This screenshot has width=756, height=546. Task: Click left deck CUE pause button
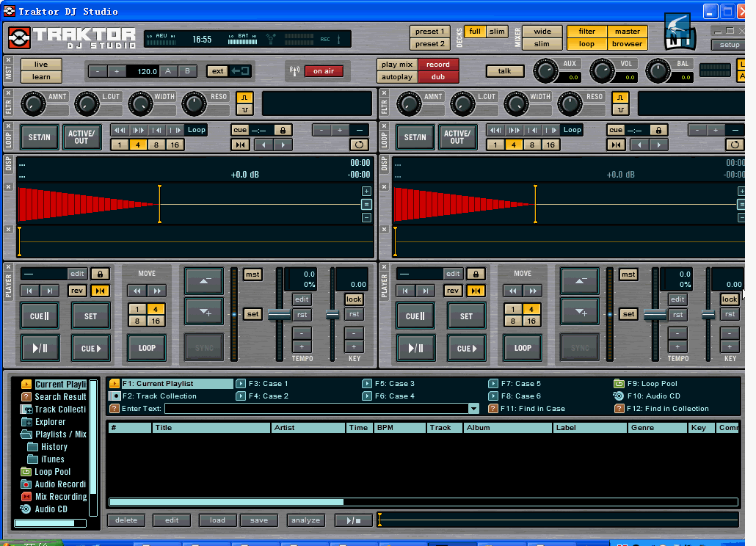[x=40, y=316]
